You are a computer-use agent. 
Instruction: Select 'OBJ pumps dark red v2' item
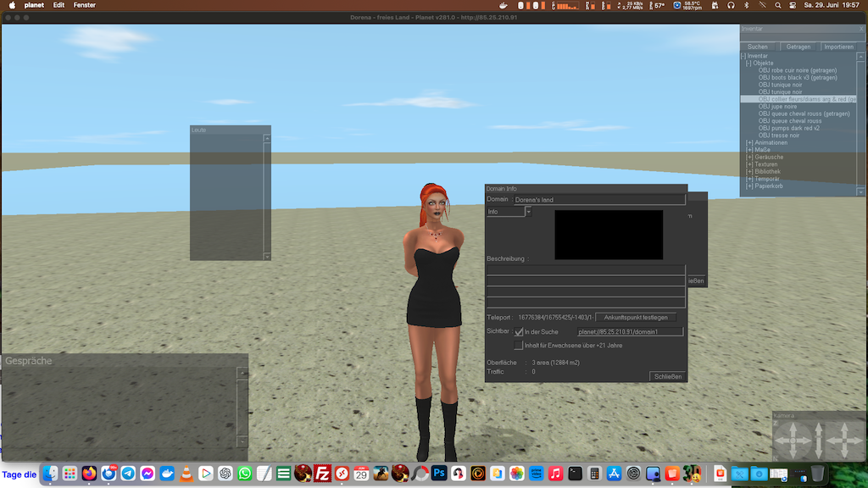click(x=788, y=128)
